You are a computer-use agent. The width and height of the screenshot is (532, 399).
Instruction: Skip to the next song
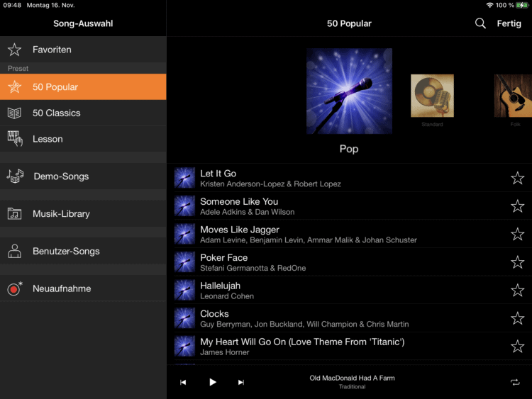(241, 383)
